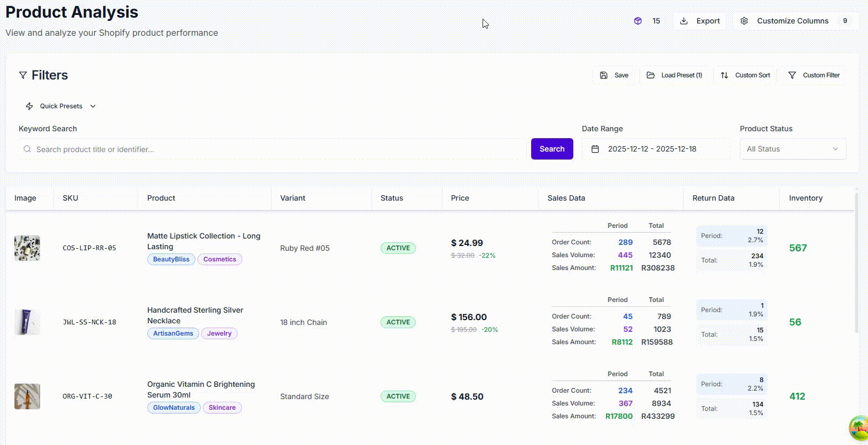
Task: Click the ArtisanGems tag
Action: click(x=173, y=333)
